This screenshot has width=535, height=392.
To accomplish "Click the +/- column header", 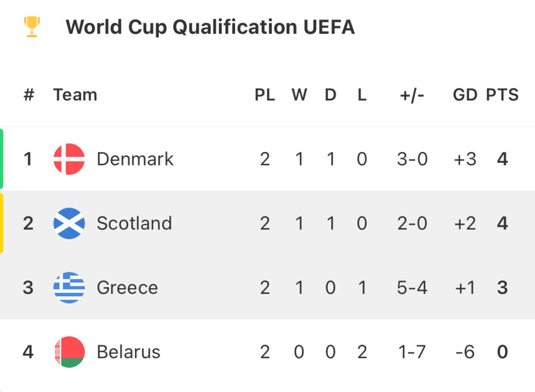I will (412, 95).
